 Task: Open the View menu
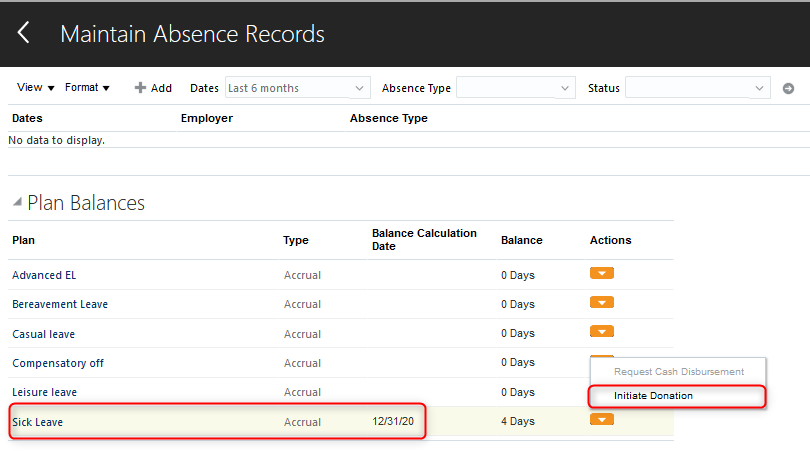pos(35,88)
